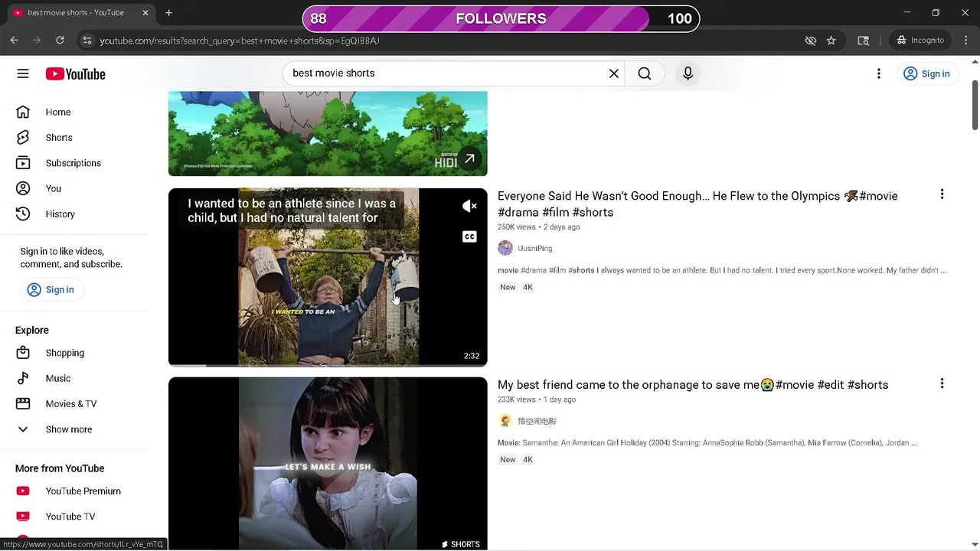Image resolution: width=980 pixels, height=551 pixels.
Task: Click '233K views' text on orphanage video
Action: pos(517,399)
